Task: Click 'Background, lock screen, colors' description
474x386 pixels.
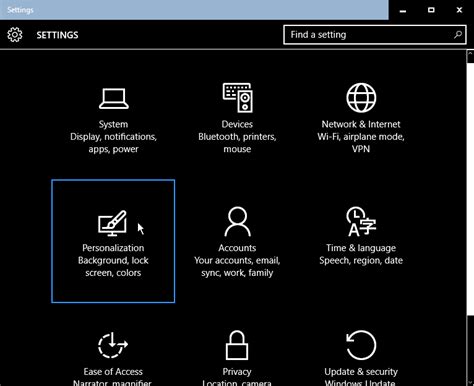Action: click(113, 267)
